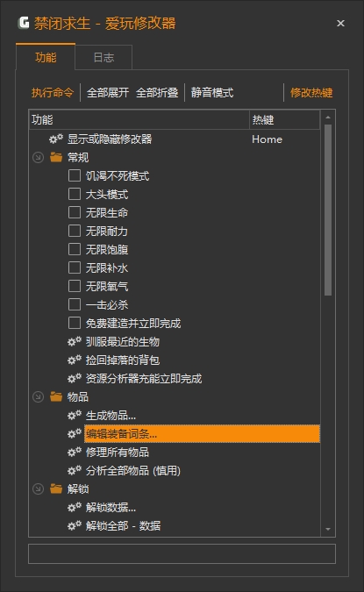Viewport: 364px width, 592px height.
Task: Click the gear icon for 驯服最近的生物
Action: point(75,342)
